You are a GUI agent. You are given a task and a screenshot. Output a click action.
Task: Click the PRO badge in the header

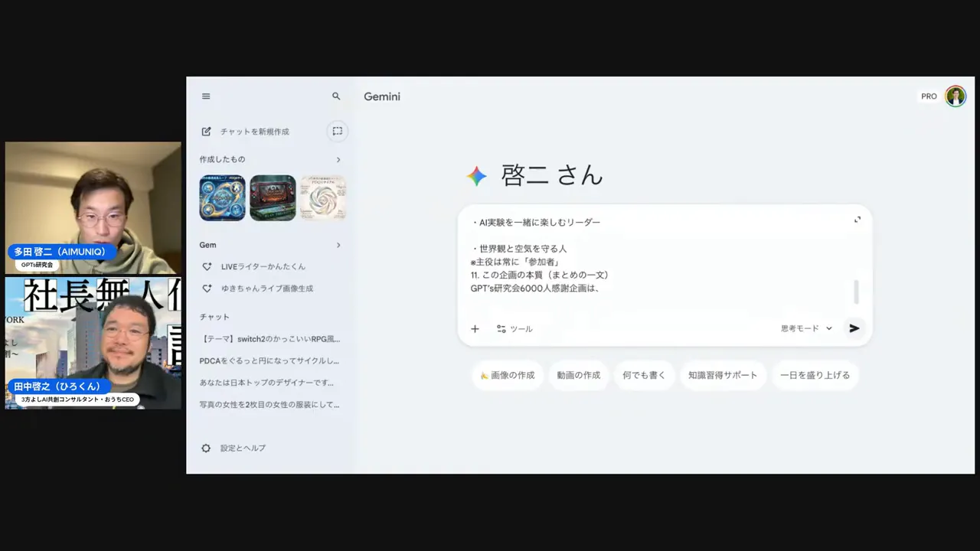929,96
